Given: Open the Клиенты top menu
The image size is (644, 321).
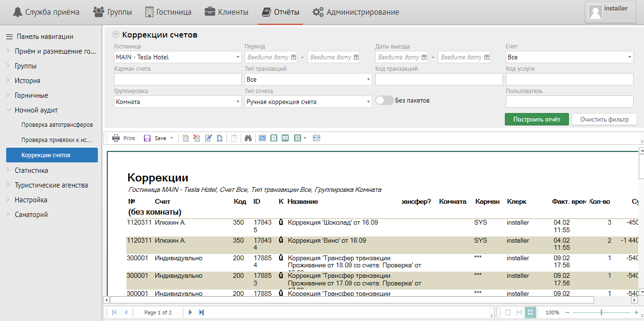Looking at the screenshot, I should coord(227,12).
